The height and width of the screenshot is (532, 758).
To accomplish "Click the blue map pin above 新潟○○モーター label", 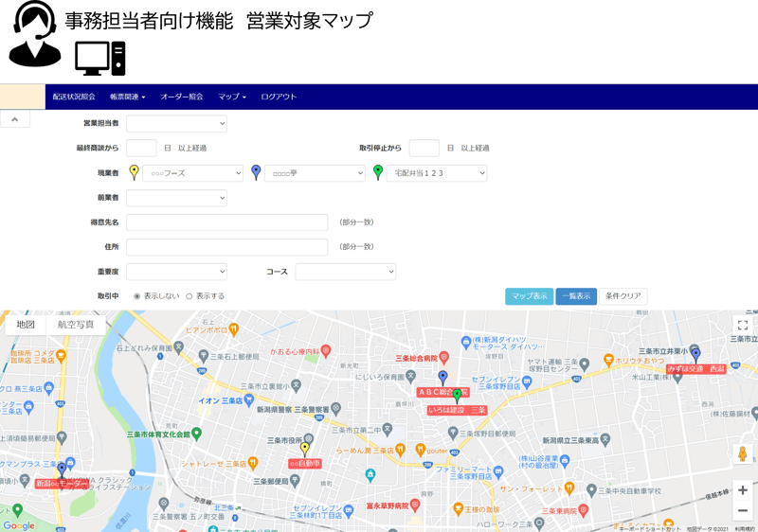I will coord(62,470).
